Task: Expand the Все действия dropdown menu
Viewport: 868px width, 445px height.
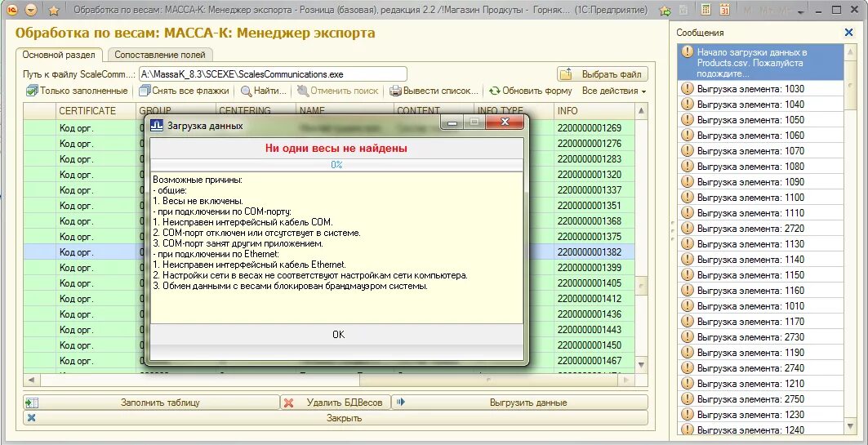Action: click(614, 91)
